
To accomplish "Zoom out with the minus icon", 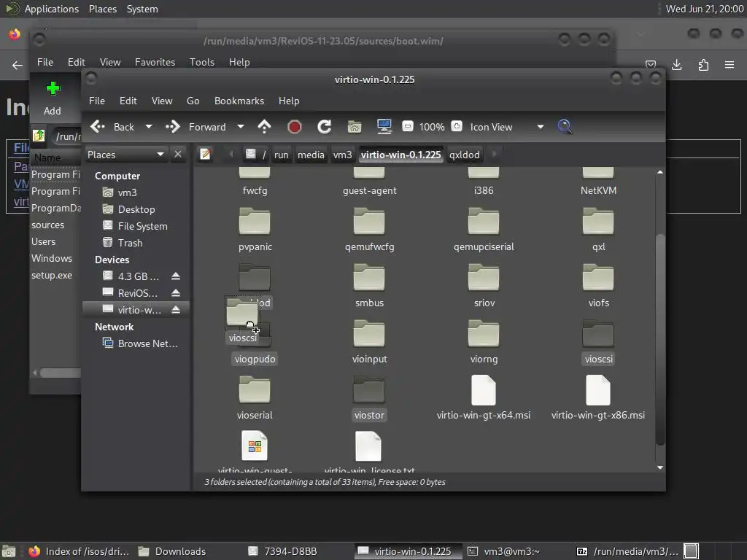I will [407, 126].
